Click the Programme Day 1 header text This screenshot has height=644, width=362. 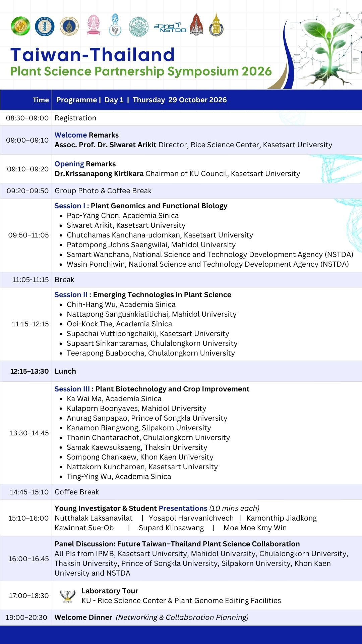(141, 100)
